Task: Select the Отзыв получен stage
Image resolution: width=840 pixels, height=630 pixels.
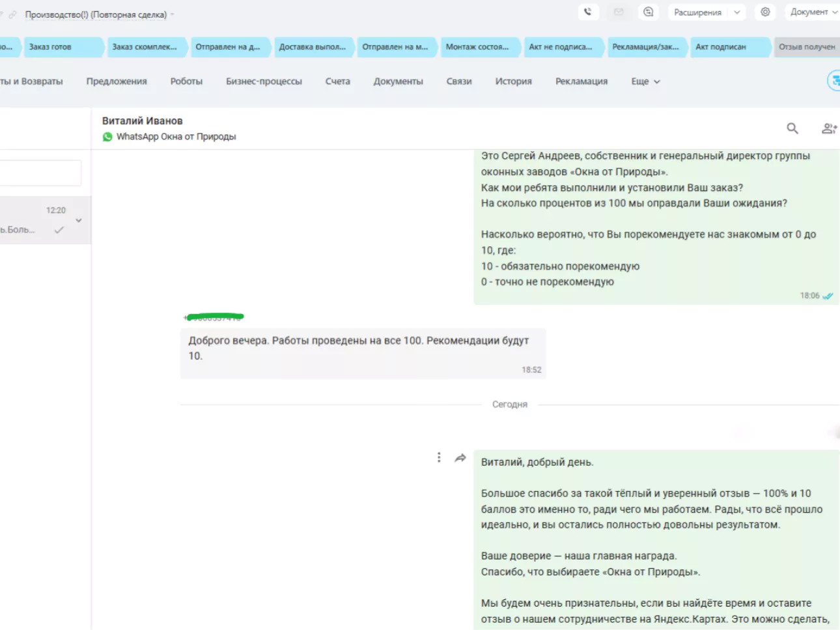Action: (807, 47)
